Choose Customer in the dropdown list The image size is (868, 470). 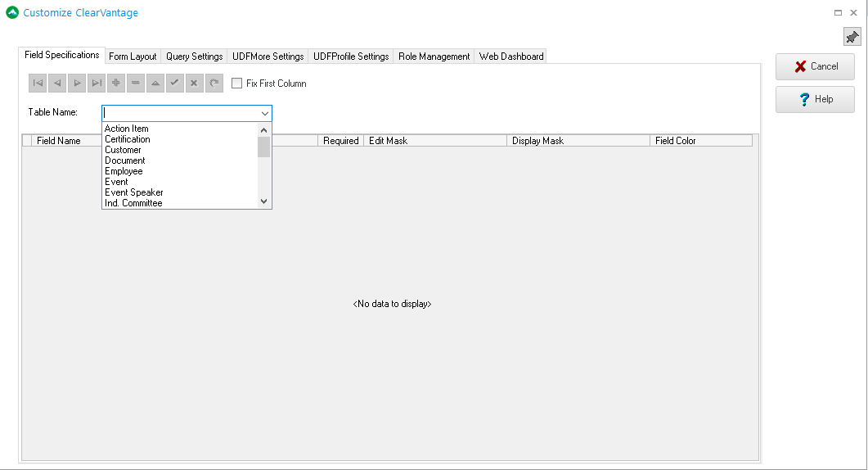[181, 150]
